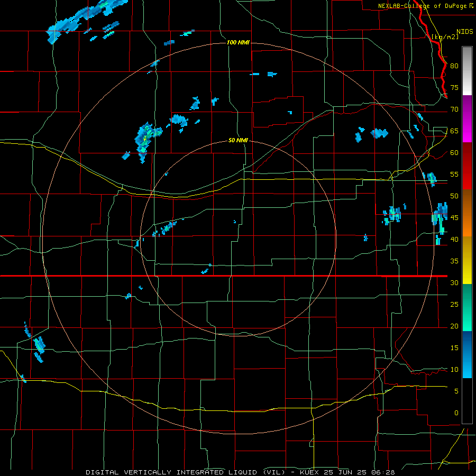Viewport: 476px width, 476px height.
Task: Select the 100 NMI range ring label
Action: click(238, 42)
